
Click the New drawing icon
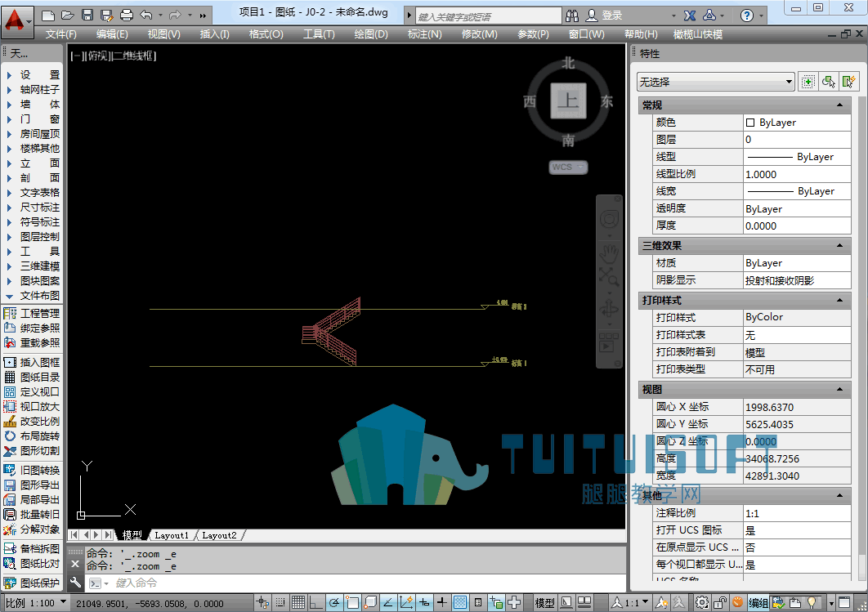click(x=48, y=16)
